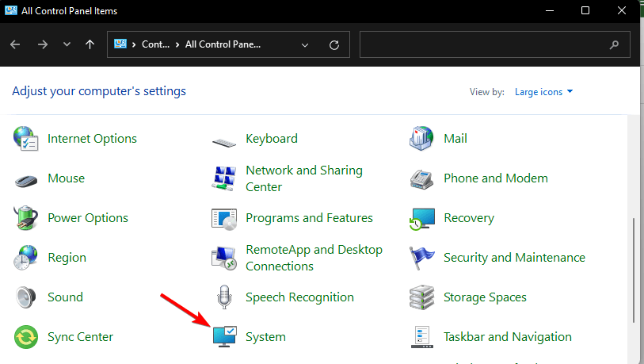Image resolution: width=644 pixels, height=364 pixels.
Task: Click the Sound speaker icon
Action: (x=26, y=297)
